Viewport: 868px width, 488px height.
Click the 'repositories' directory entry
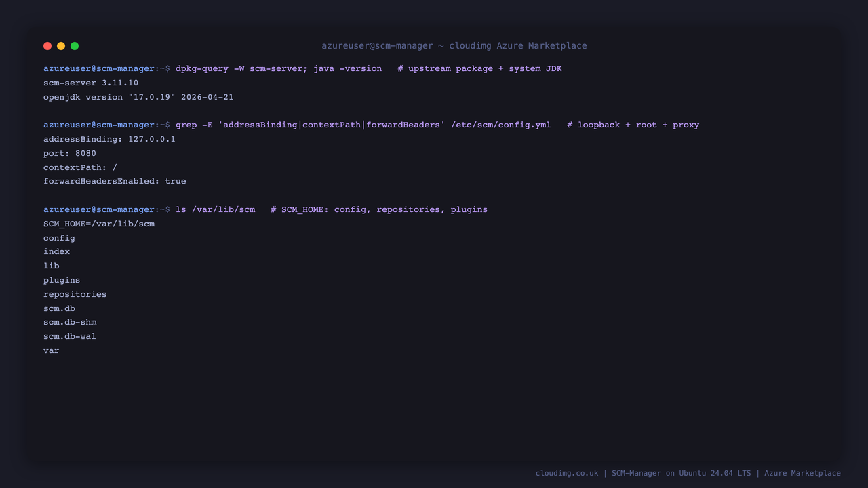click(75, 294)
